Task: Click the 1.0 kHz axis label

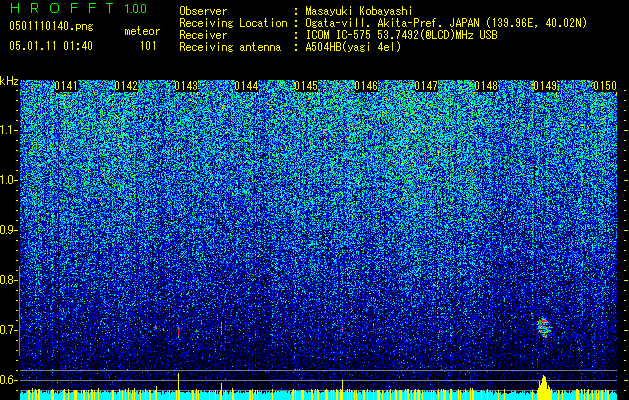Action: click(9, 180)
